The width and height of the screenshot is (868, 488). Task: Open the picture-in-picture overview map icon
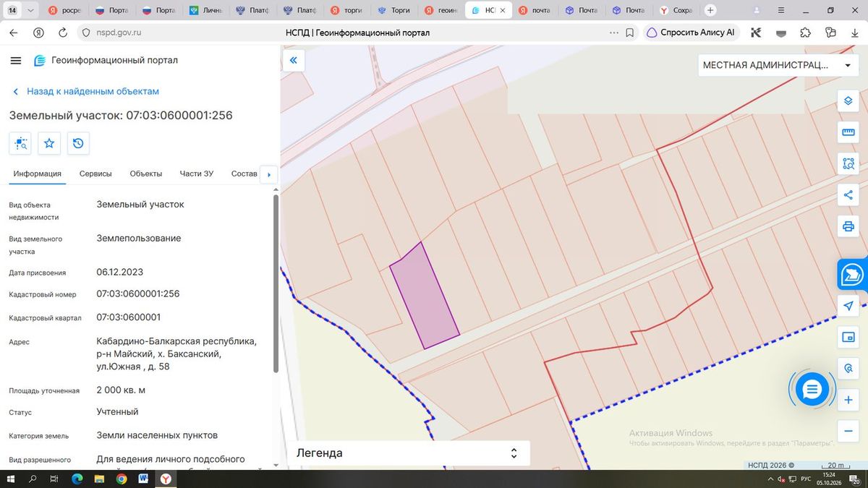click(848, 337)
